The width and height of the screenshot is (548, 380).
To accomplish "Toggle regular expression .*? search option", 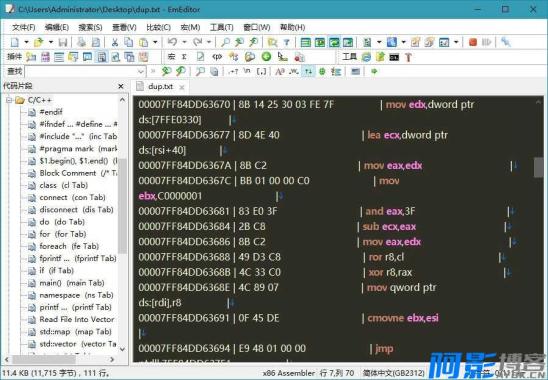I will [233, 71].
